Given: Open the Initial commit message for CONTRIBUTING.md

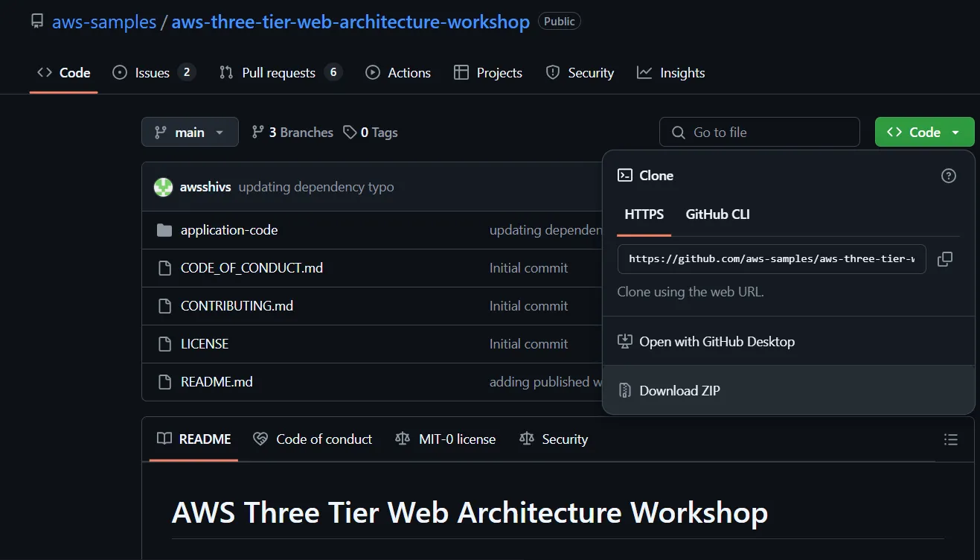Looking at the screenshot, I should point(528,306).
